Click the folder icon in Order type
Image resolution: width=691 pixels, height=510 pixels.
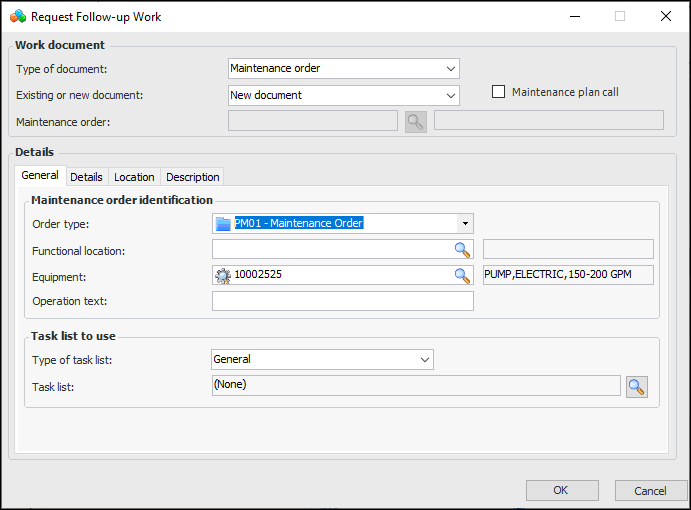(222, 223)
